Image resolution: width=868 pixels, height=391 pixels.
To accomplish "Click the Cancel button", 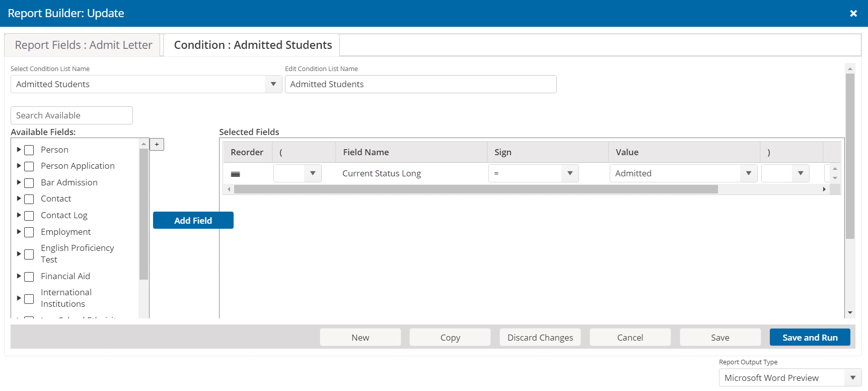I will pos(630,338).
